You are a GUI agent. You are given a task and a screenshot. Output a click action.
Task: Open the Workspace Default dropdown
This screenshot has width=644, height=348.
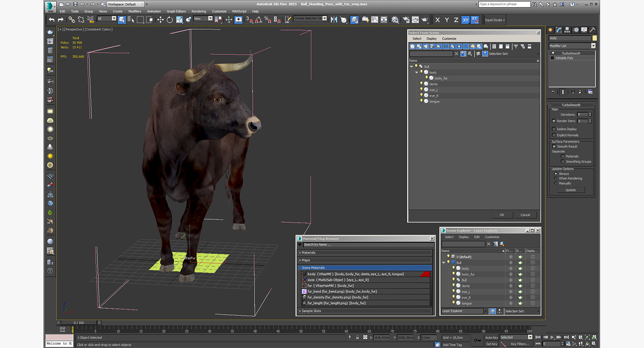pyautogui.click(x=126, y=4)
